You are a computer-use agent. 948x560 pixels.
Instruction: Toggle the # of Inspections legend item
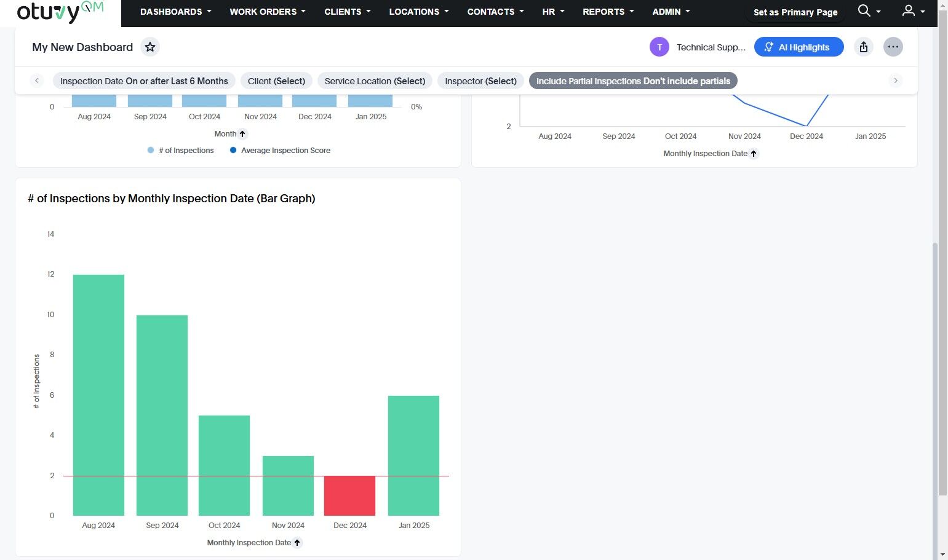pos(181,151)
